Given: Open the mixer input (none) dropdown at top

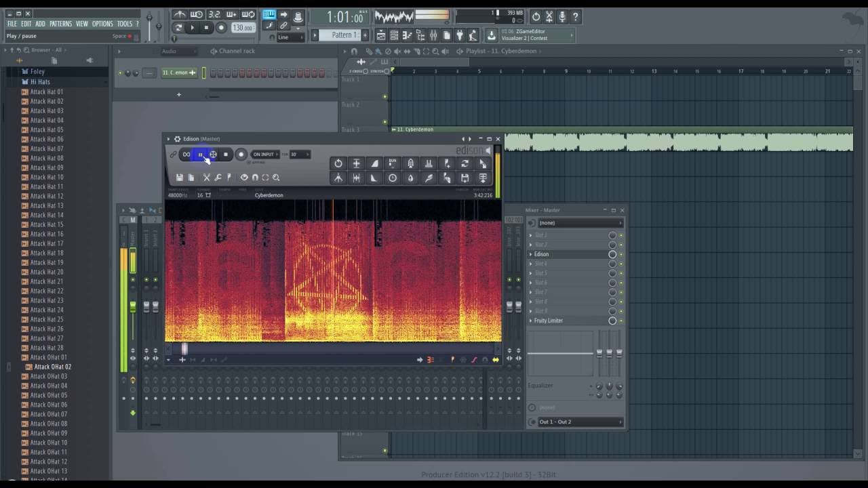Looking at the screenshot, I should pos(580,222).
